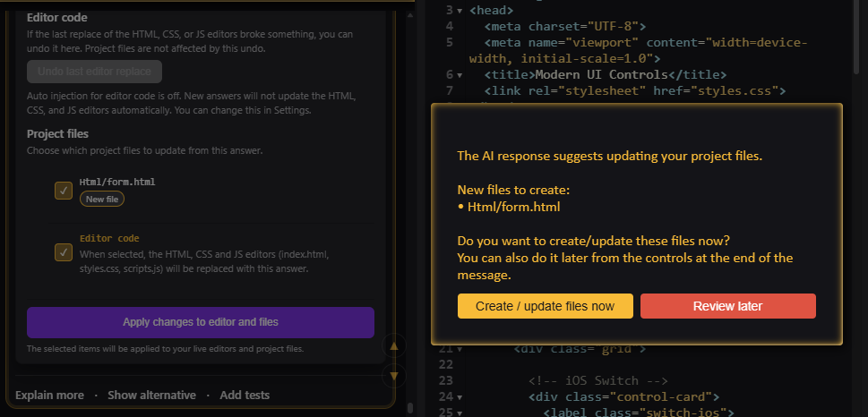This screenshot has height=417, width=868.
Task: Click the meta viewport line 5
Action: 639,50
